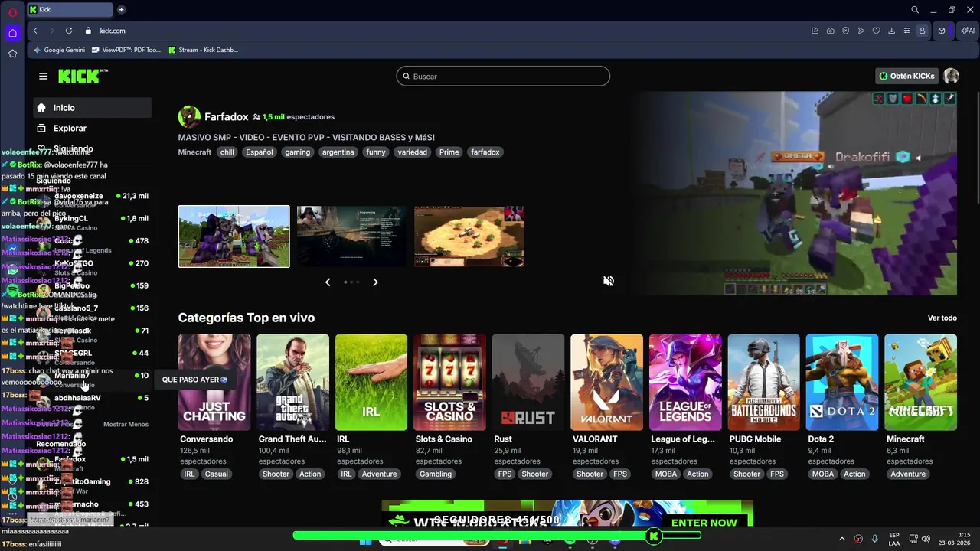980x551 pixels.
Task: Click the send arrow icon in address bar
Action: pyautogui.click(x=861, y=31)
